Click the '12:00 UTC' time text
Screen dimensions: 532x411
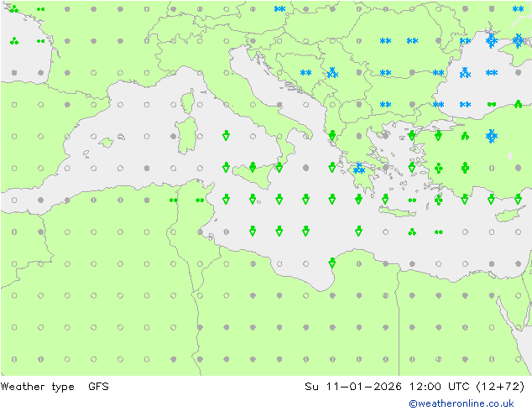[439, 386]
